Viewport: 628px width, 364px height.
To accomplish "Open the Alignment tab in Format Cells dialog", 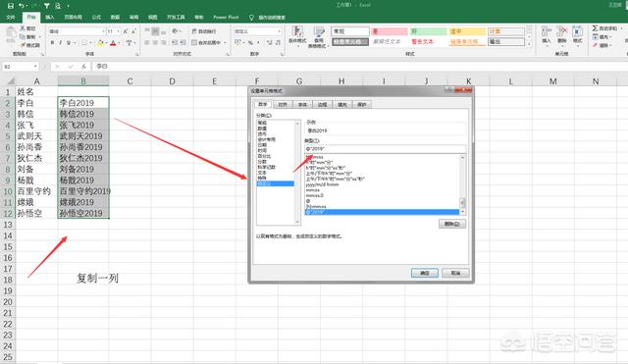I will [283, 105].
